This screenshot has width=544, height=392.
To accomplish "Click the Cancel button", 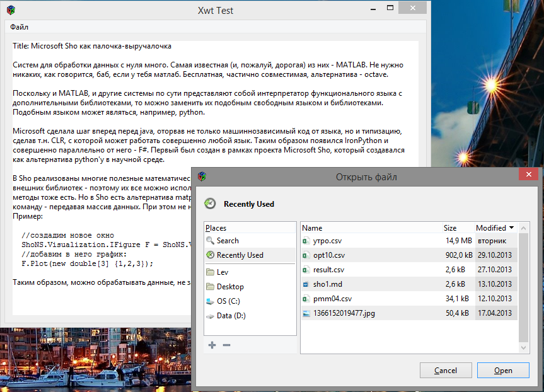I will [446, 371].
